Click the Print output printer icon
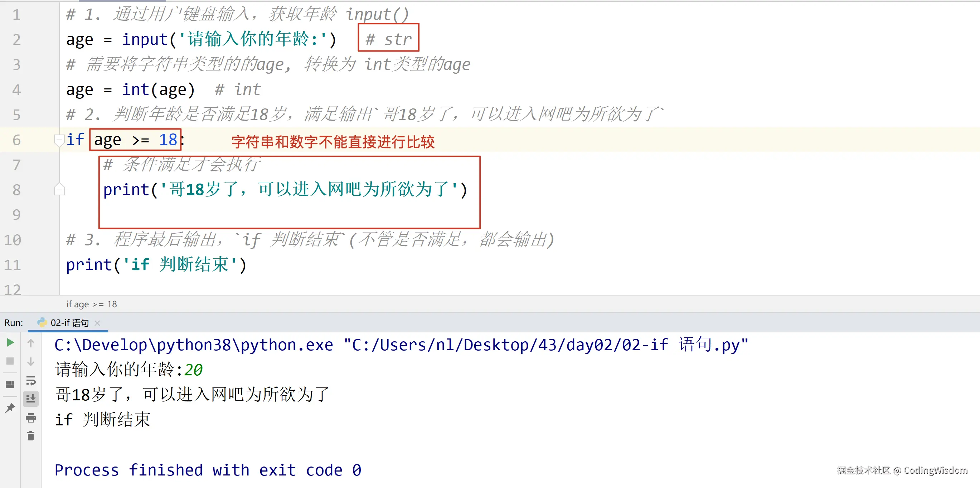980x488 pixels. coord(31,418)
